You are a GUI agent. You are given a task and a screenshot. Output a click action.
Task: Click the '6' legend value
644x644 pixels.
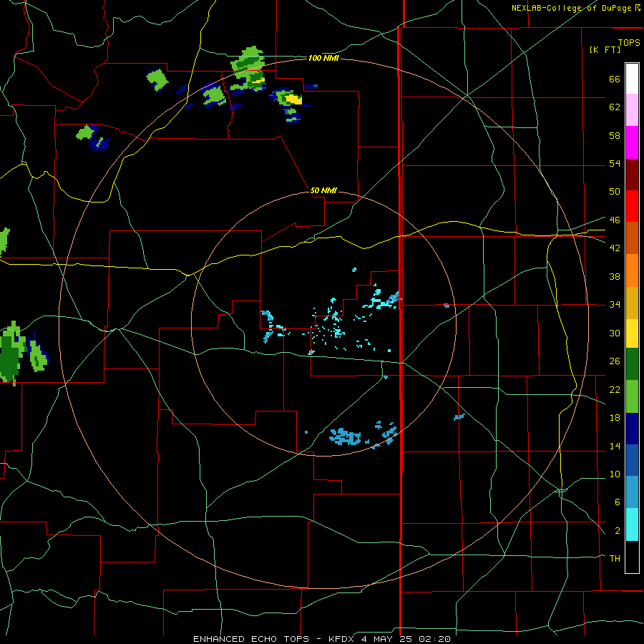pos(617,502)
